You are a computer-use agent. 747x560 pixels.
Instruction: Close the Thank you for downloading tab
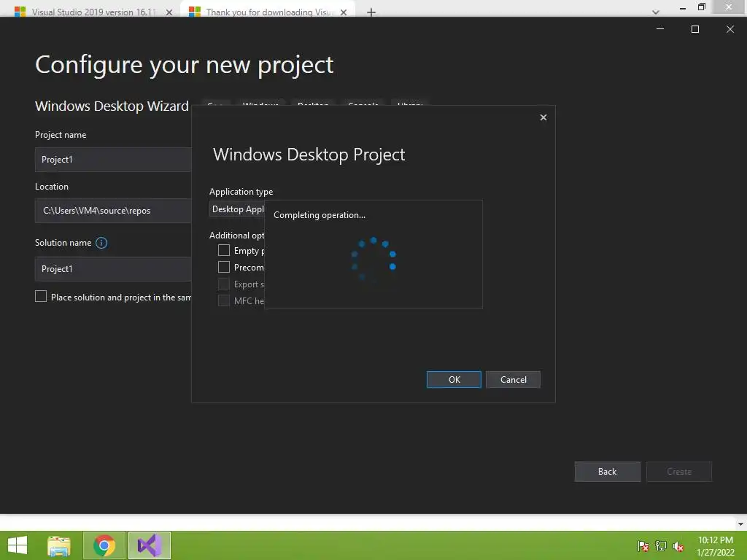tap(344, 12)
